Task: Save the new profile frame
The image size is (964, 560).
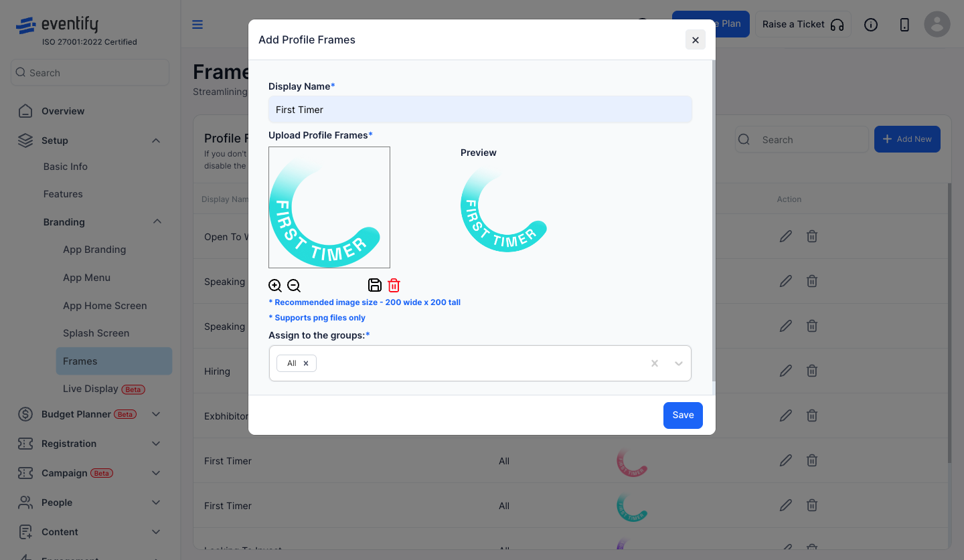Action: pyautogui.click(x=683, y=415)
